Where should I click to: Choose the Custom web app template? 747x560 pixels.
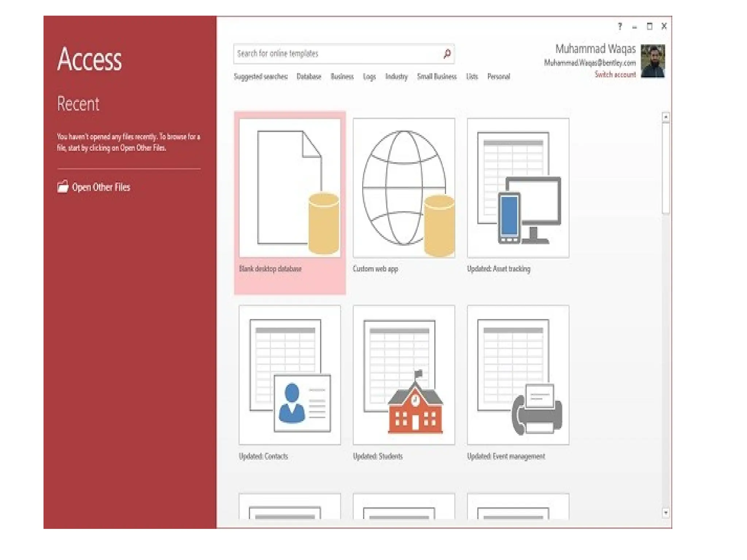pos(404,188)
